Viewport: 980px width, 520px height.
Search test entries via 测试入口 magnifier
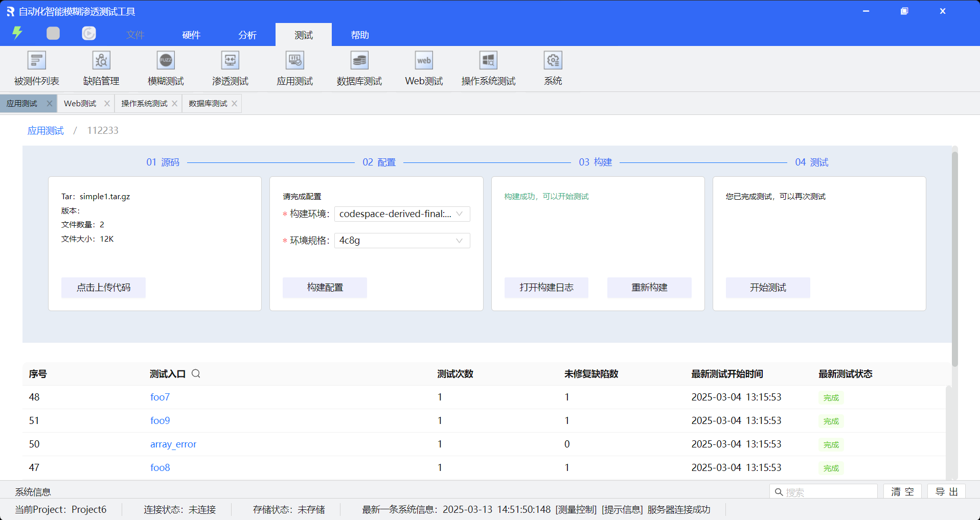click(x=196, y=374)
